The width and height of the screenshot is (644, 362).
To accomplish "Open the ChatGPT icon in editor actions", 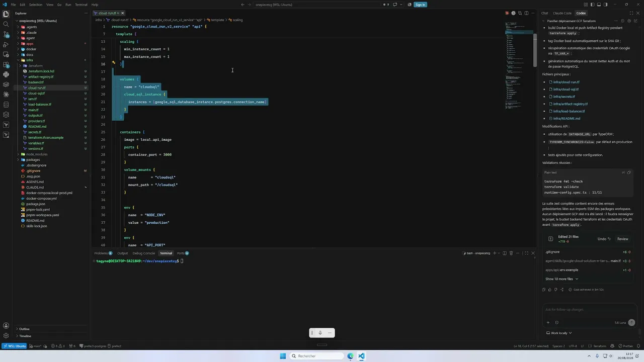I will 513,13.
